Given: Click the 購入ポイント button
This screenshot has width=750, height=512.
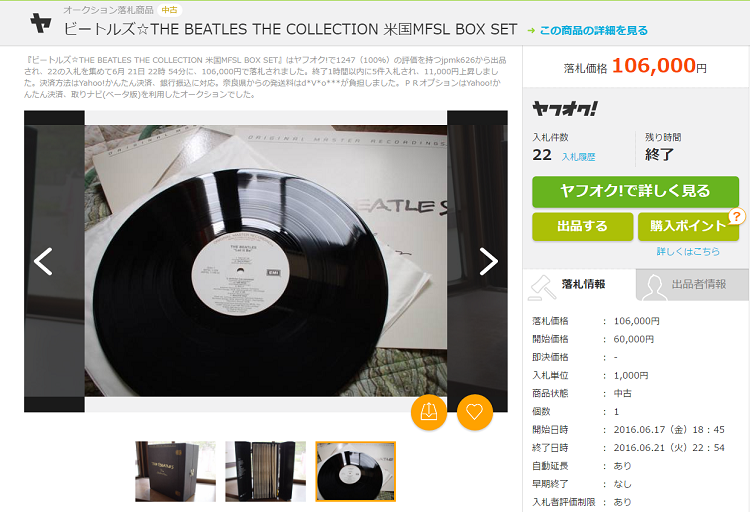Looking at the screenshot, I should [x=688, y=226].
